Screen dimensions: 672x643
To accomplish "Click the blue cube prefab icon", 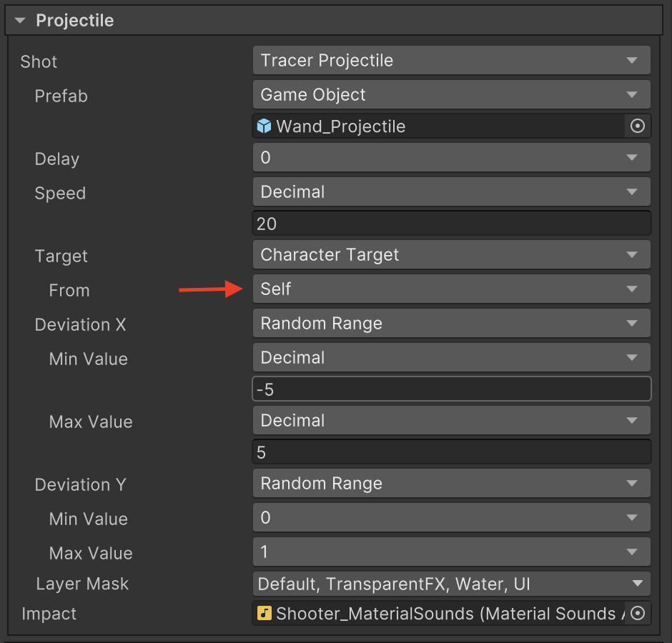I will [265, 126].
